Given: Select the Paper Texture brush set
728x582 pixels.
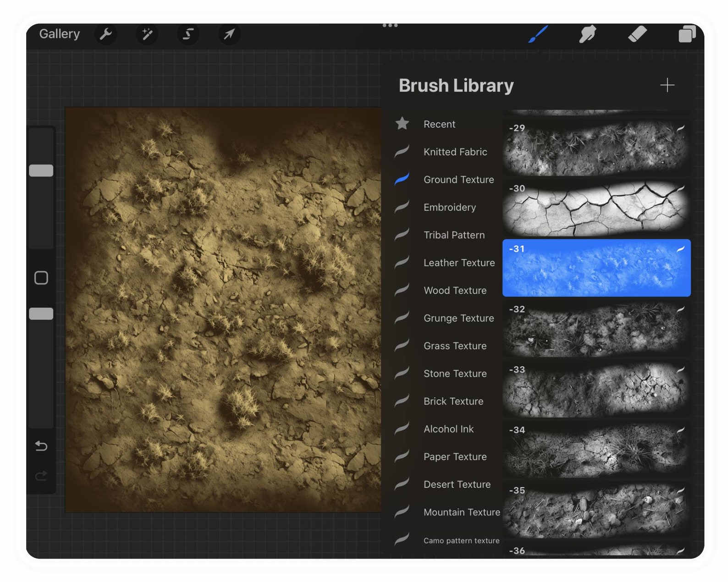Looking at the screenshot, I should 455,457.
